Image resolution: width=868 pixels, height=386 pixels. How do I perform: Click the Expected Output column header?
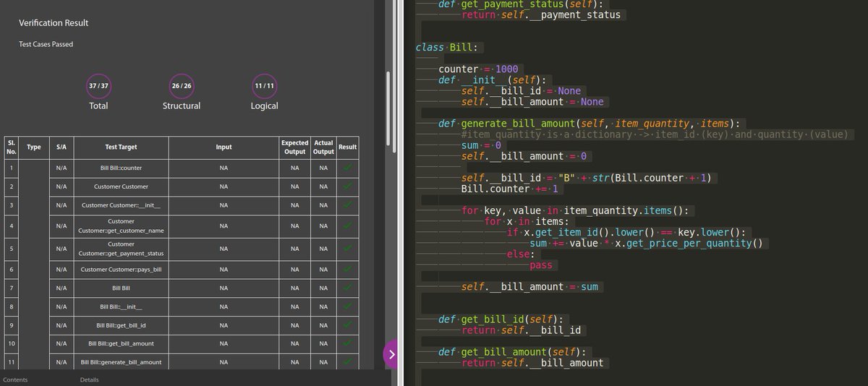[295, 147]
